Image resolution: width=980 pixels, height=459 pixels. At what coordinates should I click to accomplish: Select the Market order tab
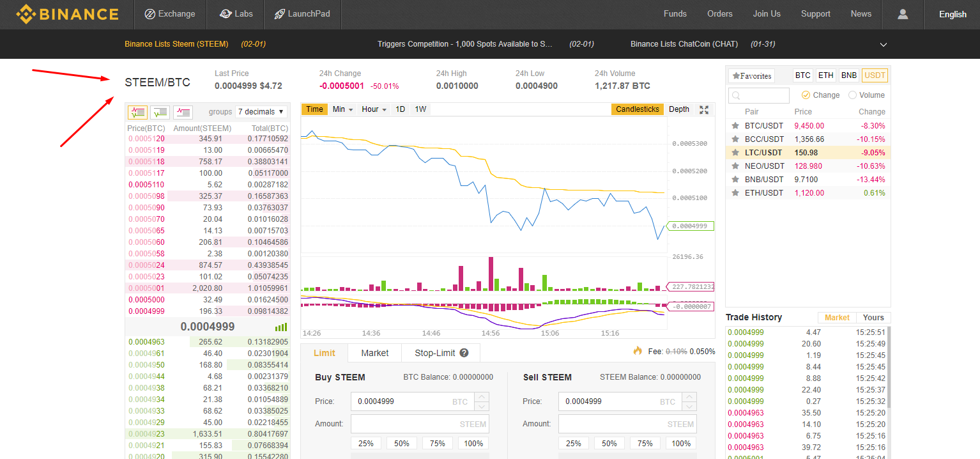pyautogui.click(x=375, y=353)
